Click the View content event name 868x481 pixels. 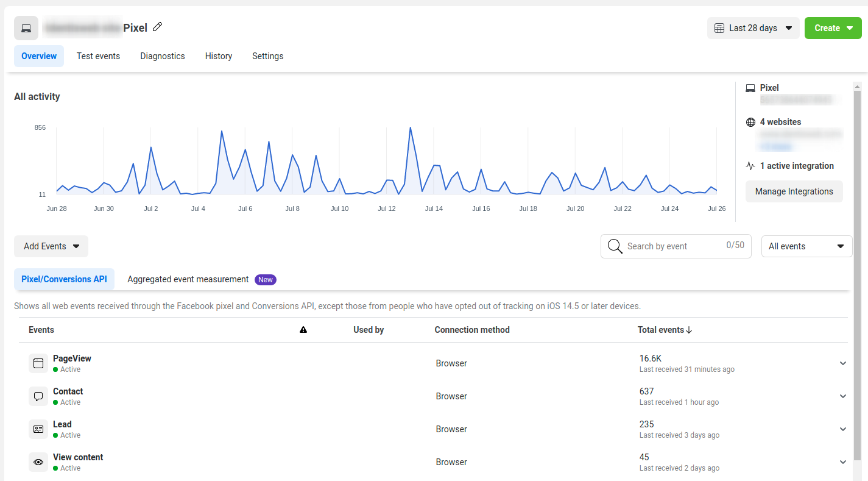point(78,457)
